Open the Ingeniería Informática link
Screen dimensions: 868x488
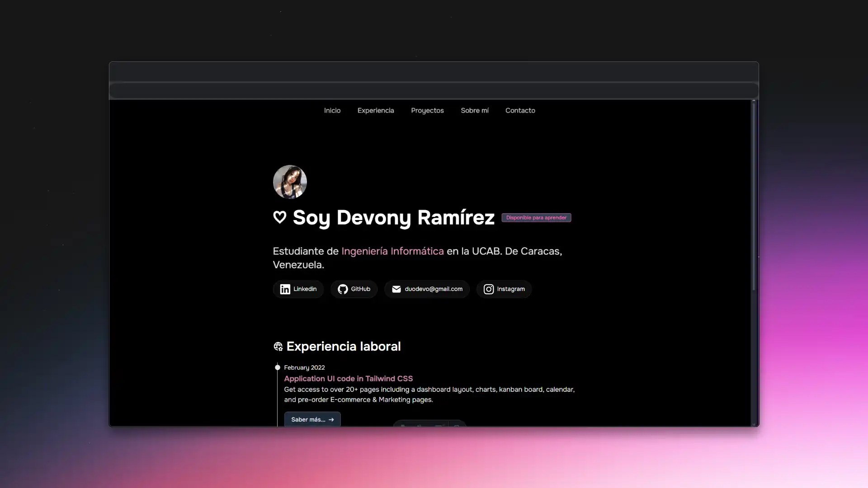(x=392, y=251)
